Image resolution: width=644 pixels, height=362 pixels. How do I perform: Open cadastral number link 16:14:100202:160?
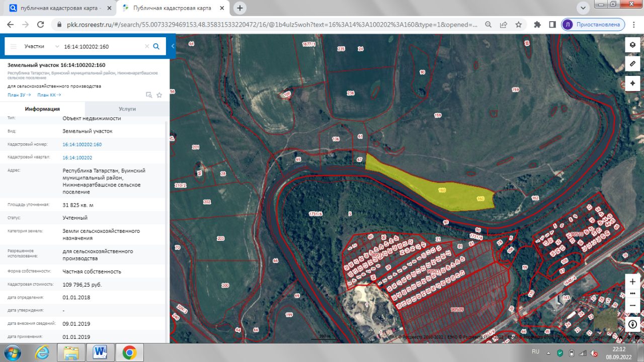(x=82, y=144)
